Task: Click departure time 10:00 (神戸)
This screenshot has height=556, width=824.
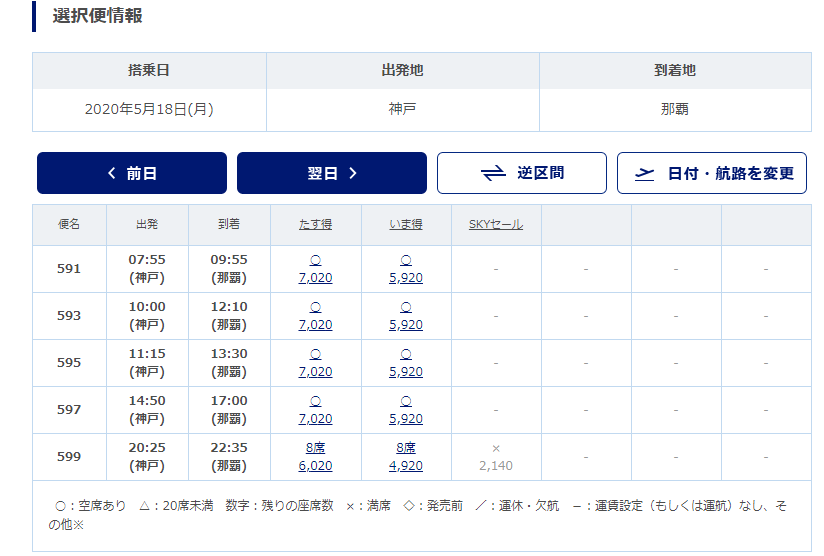Action: [x=147, y=316]
